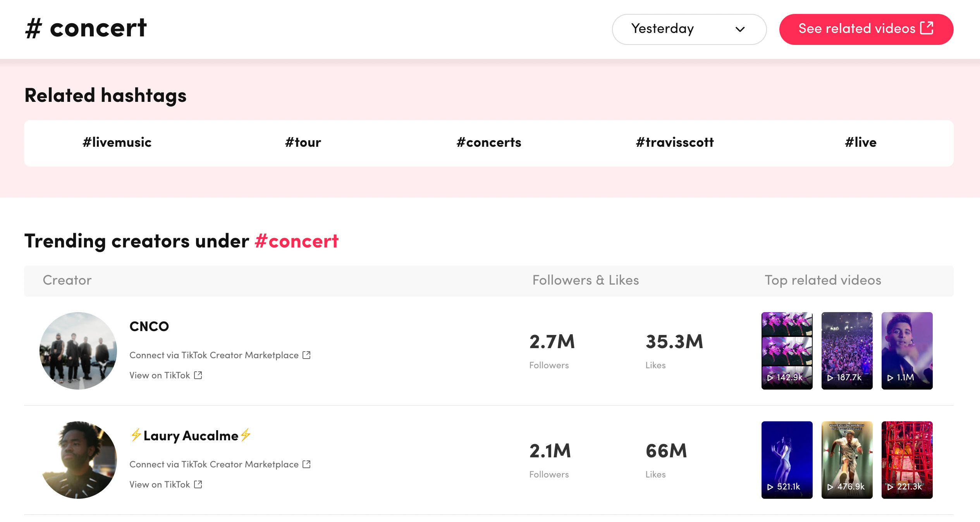The image size is (980, 522).
Task: Choose the #live related hashtag
Action: (x=860, y=143)
